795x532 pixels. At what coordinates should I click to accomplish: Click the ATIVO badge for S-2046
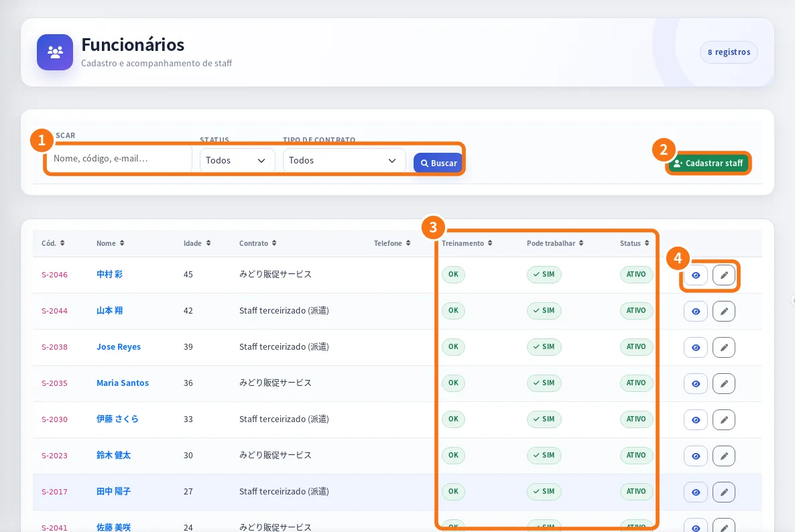635,274
